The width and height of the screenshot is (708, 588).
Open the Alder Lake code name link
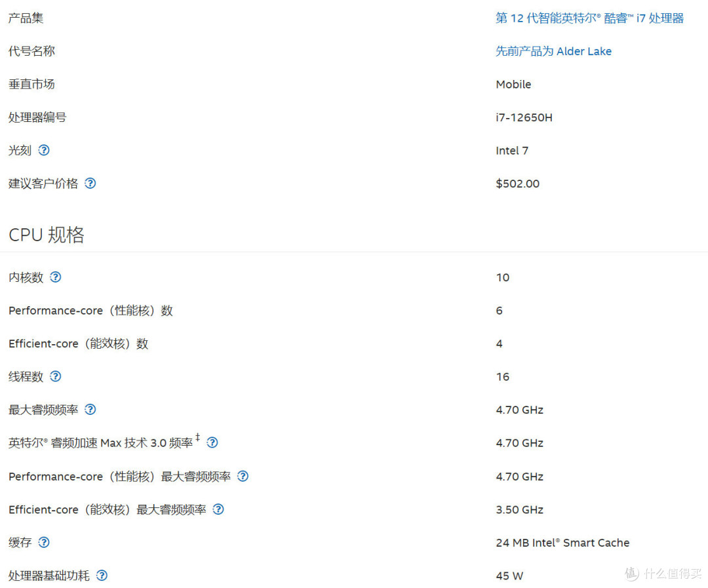coord(553,51)
